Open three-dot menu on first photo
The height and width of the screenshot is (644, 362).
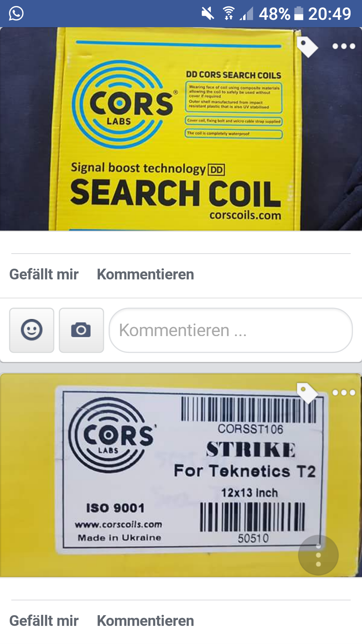[344, 46]
